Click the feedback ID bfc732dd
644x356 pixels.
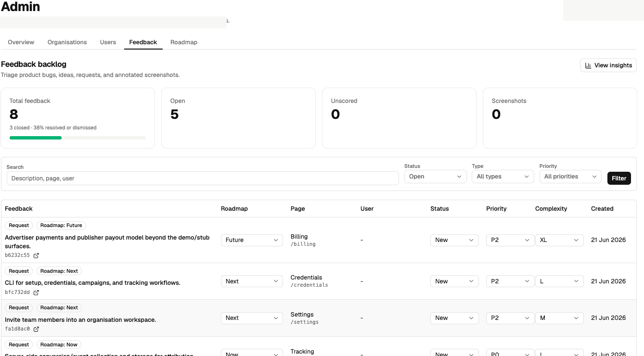click(x=17, y=292)
